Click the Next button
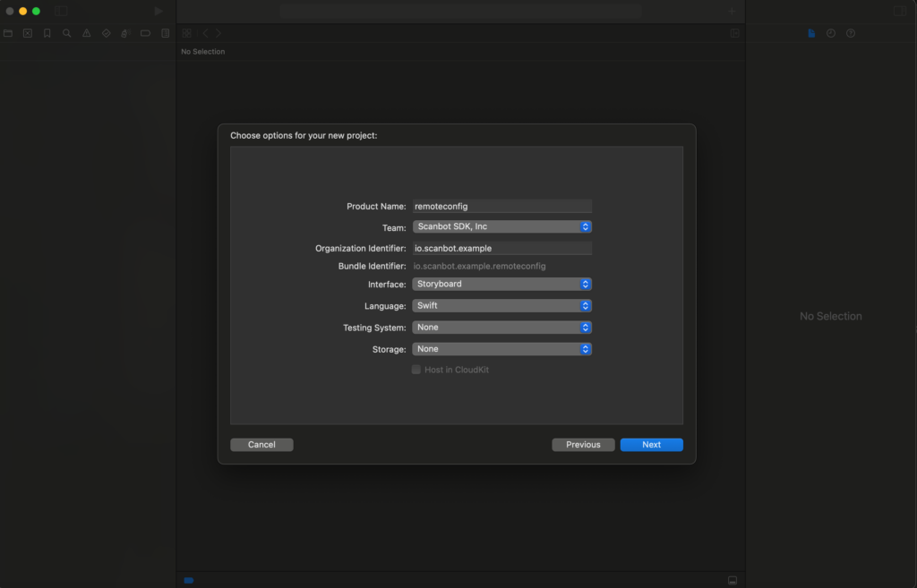The height and width of the screenshot is (588, 917). point(651,444)
